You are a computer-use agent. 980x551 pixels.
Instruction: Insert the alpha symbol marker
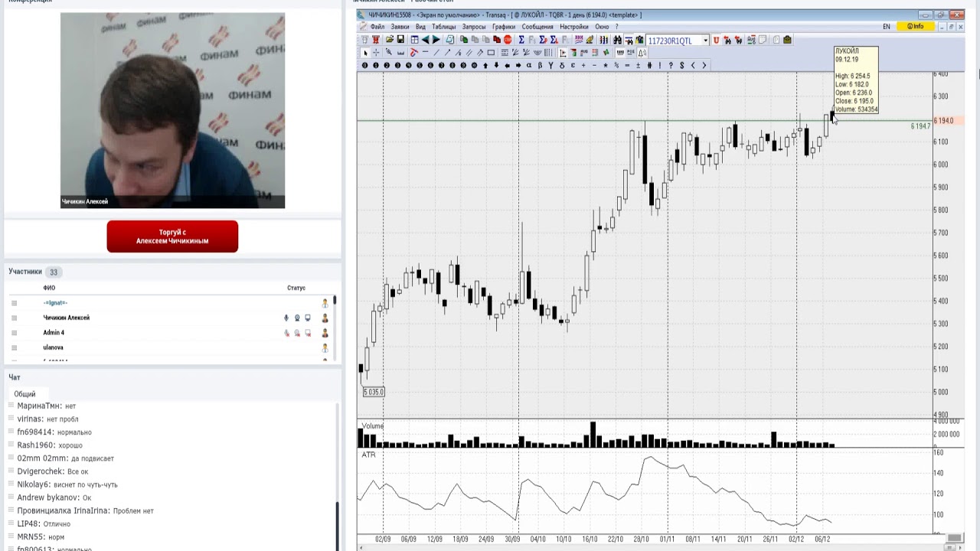click(x=529, y=66)
